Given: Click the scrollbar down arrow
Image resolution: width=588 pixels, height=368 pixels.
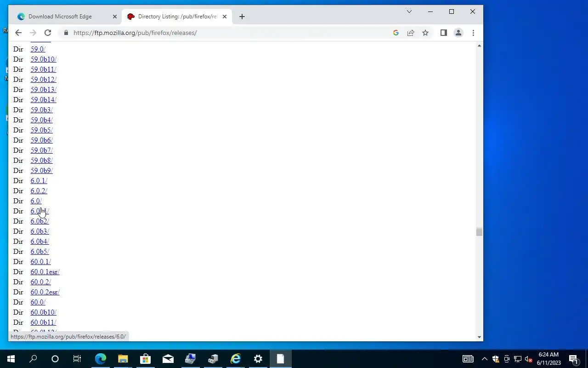Looking at the screenshot, I should pos(479,337).
